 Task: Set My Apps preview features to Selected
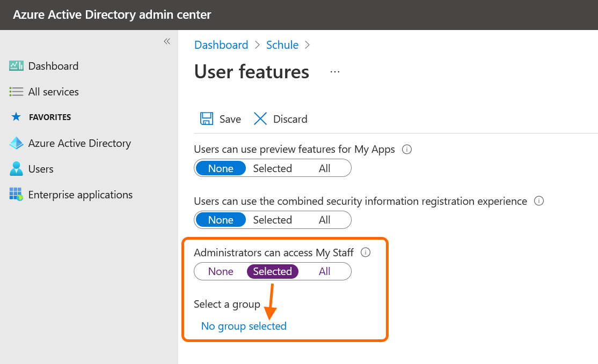(272, 168)
